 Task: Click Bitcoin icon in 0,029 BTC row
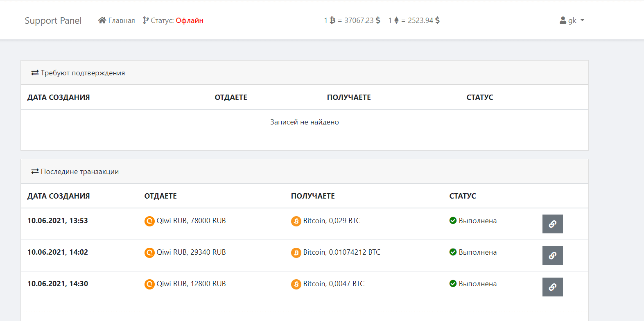[296, 221]
